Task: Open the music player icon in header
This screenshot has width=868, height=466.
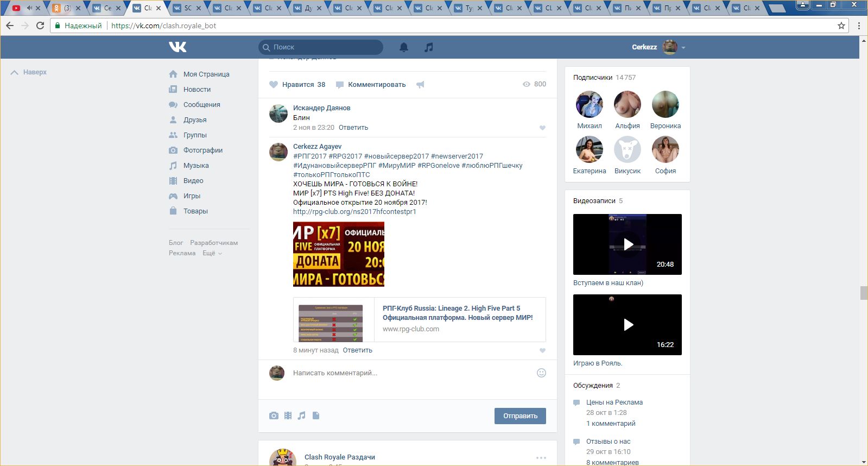Action: [429, 47]
